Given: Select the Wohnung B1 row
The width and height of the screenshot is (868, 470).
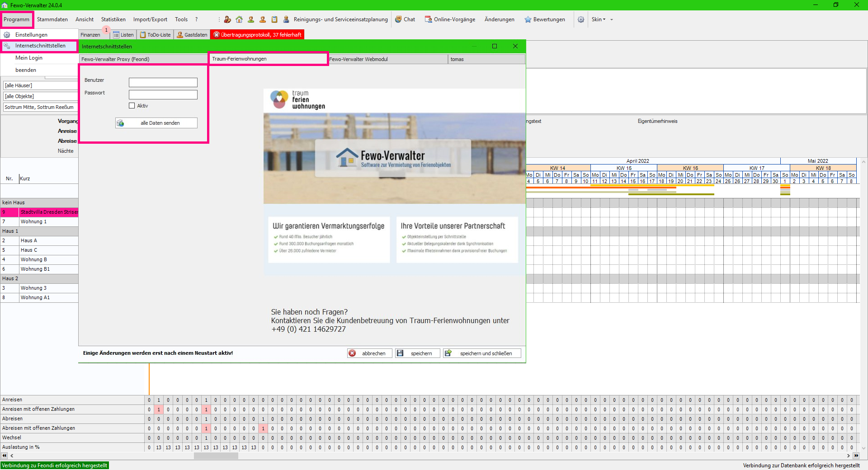Looking at the screenshot, I should tap(39, 269).
